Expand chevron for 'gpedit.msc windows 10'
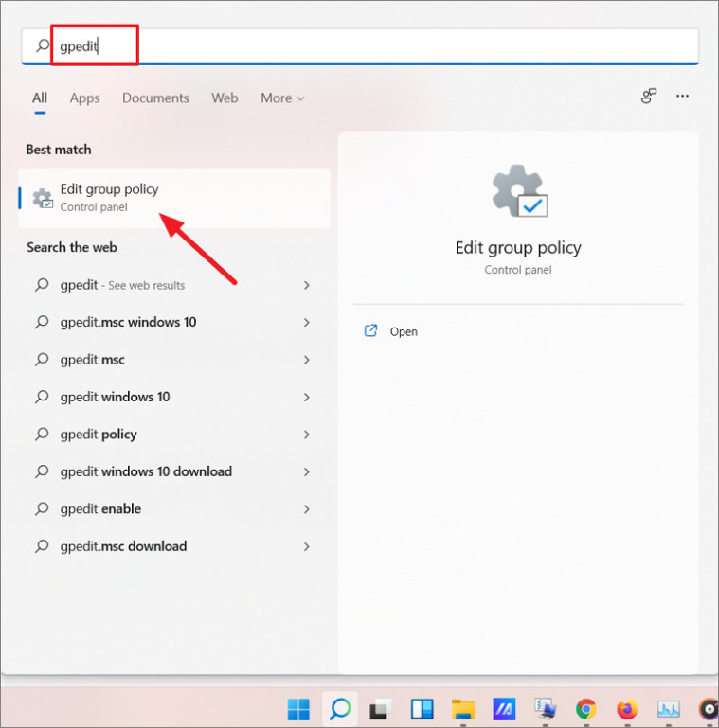719x728 pixels. tap(307, 322)
